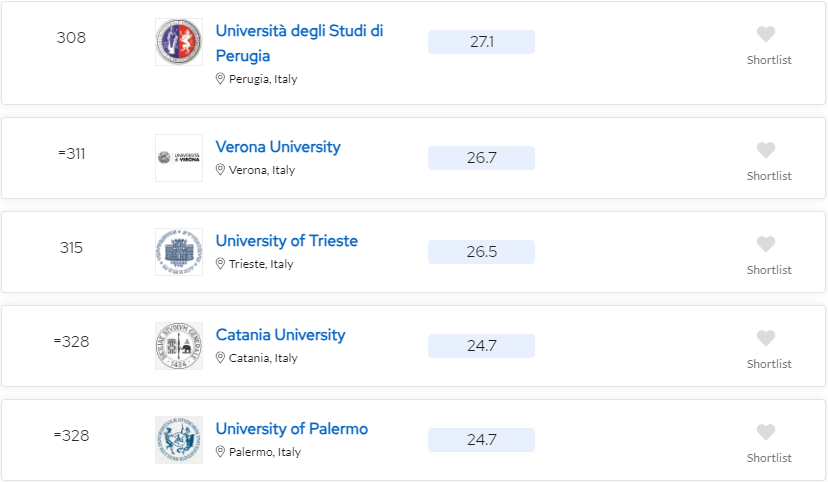Click the location pin beside Perugia, Italy

click(x=220, y=79)
